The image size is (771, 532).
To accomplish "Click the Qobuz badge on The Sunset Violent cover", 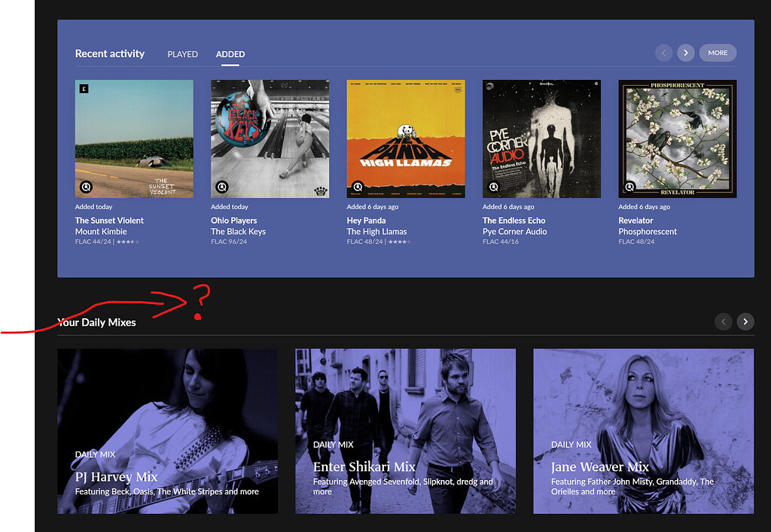I will pos(84,187).
